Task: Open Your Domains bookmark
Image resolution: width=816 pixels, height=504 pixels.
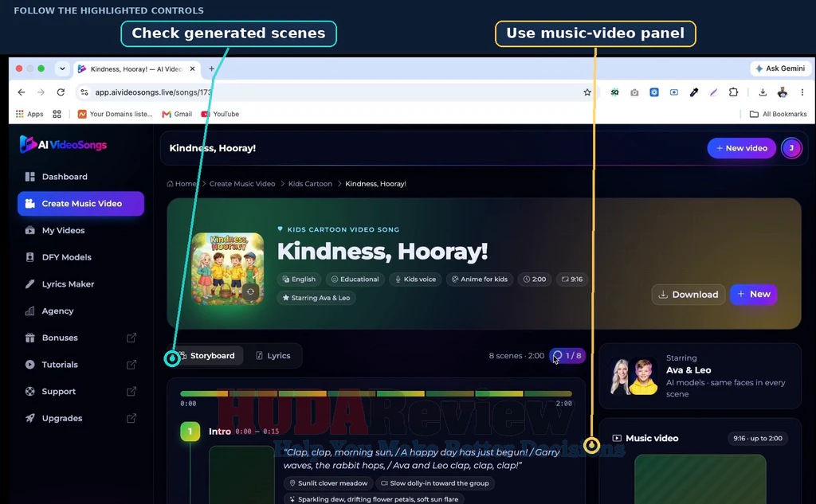Action: point(115,114)
